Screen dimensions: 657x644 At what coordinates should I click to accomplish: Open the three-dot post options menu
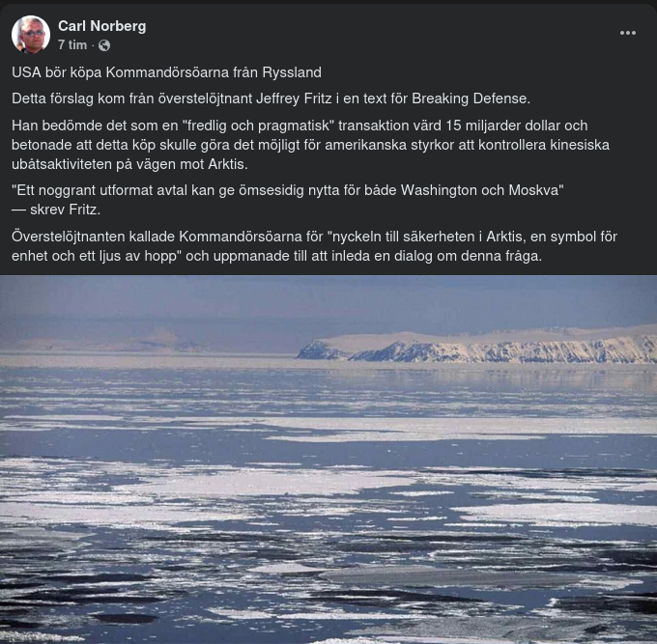point(628,33)
